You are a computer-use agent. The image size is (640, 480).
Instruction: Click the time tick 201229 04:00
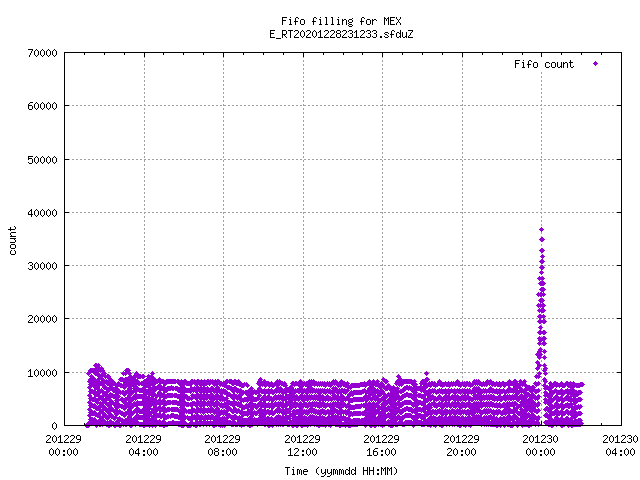click(143, 445)
